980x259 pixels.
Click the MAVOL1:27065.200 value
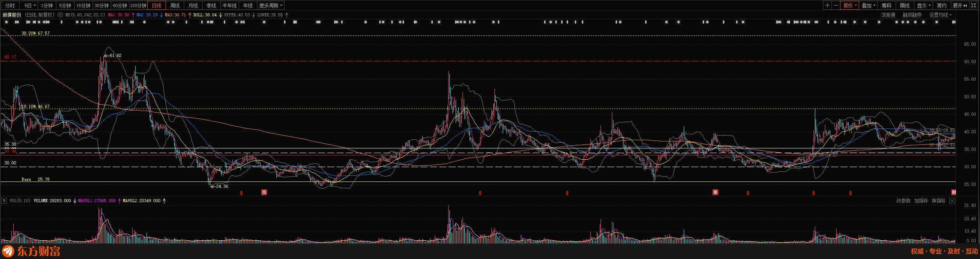coord(97,201)
